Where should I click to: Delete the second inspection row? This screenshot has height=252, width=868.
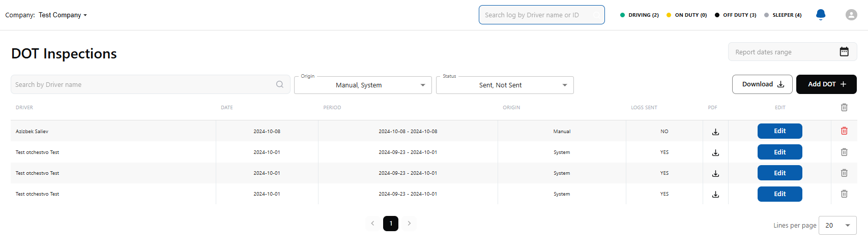(x=844, y=152)
